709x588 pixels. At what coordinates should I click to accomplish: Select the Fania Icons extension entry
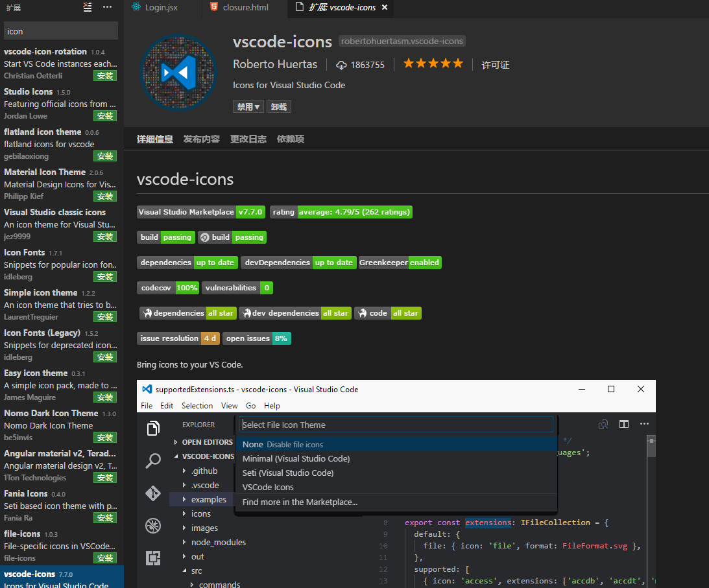click(60, 505)
